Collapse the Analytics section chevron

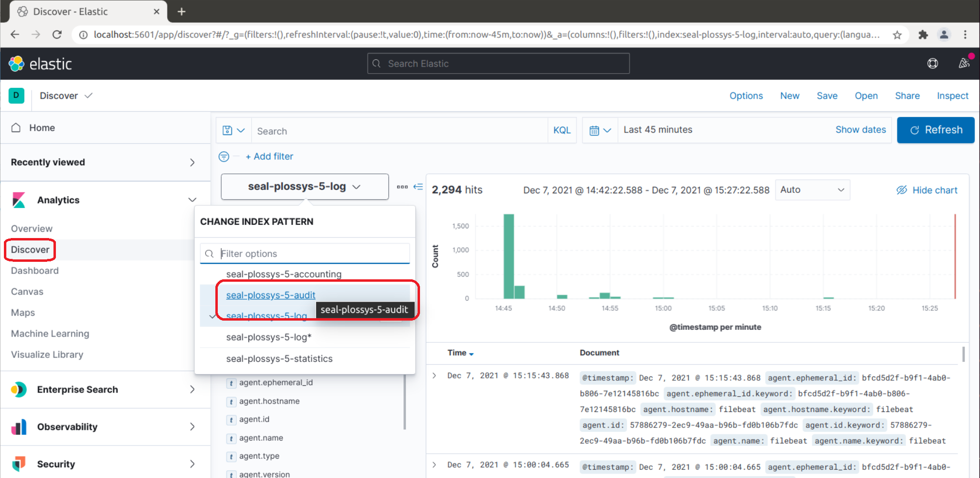point(192,200)
